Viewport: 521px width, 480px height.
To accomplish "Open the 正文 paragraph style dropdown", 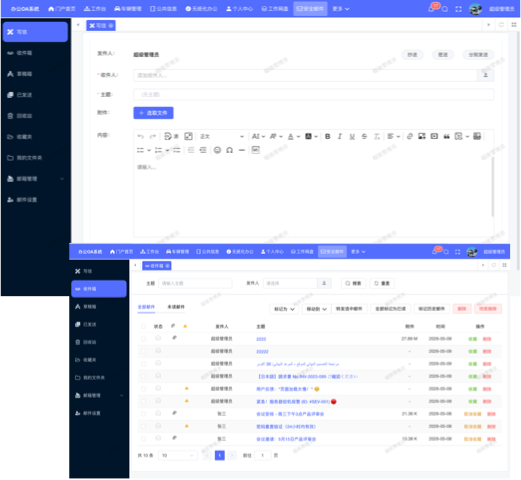I will pos(222,136).
